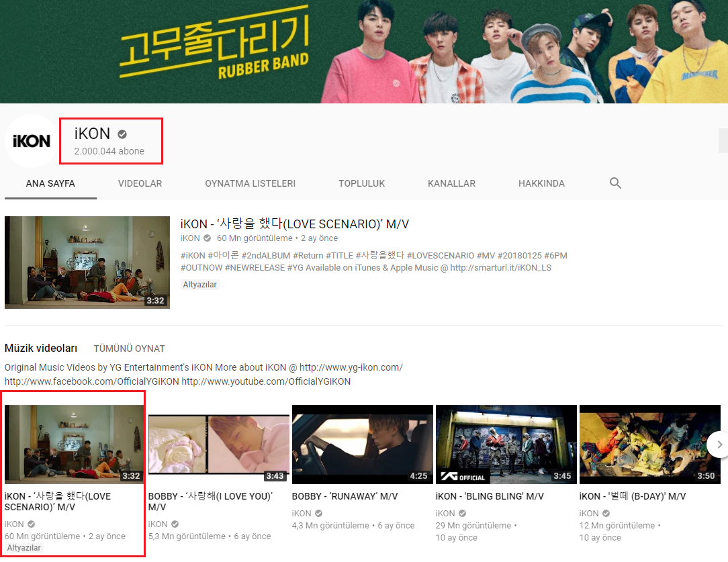
Task: Open BOBBY I LOVE YOU video thumbnail
Action: tap(218, 444)
